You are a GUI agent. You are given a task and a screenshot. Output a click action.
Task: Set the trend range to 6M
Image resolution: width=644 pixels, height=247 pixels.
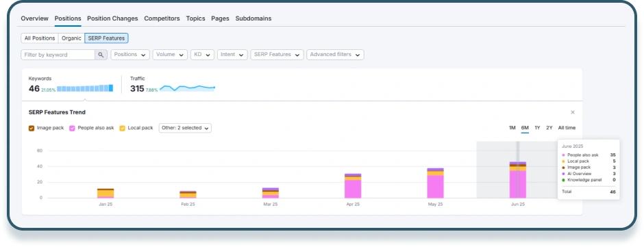(525, 128)
